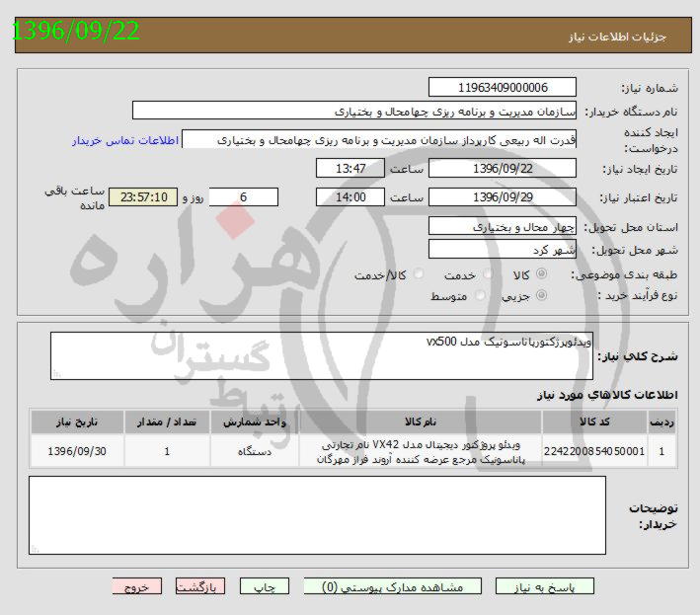Click the ایجاد کننده درخواست field
Screen dimensions: 700x615
(x=379, y=139)
